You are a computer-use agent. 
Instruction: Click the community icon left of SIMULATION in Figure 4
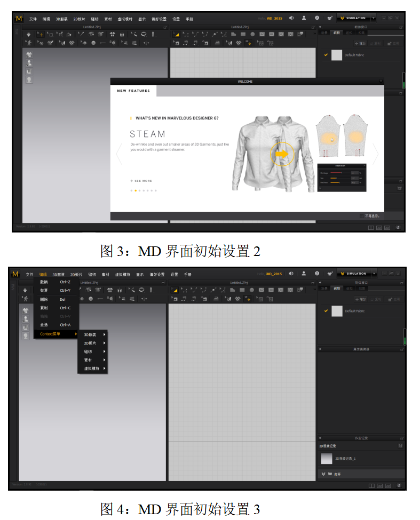(x=330, y=274)
